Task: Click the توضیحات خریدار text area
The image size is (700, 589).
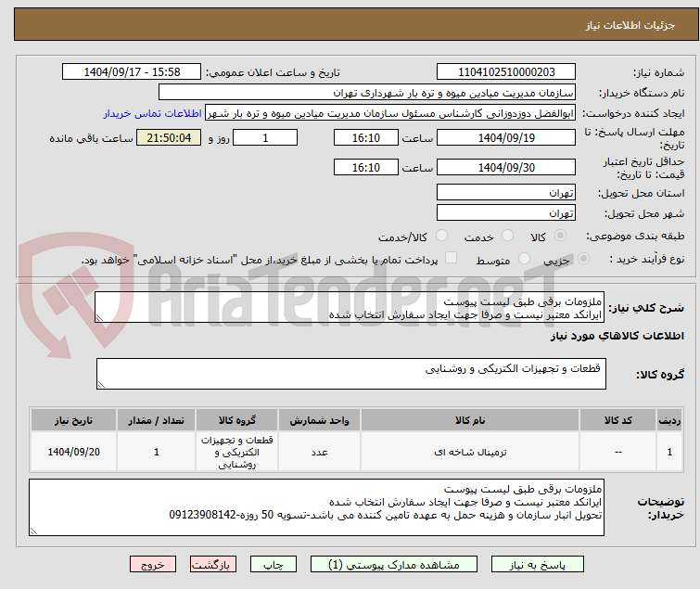Action: (x=316, y=507)
